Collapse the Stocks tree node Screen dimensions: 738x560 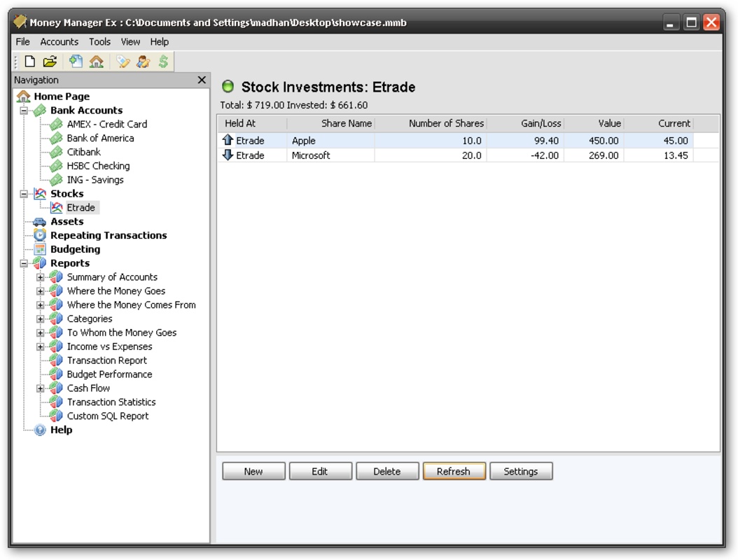pos(24,194)
